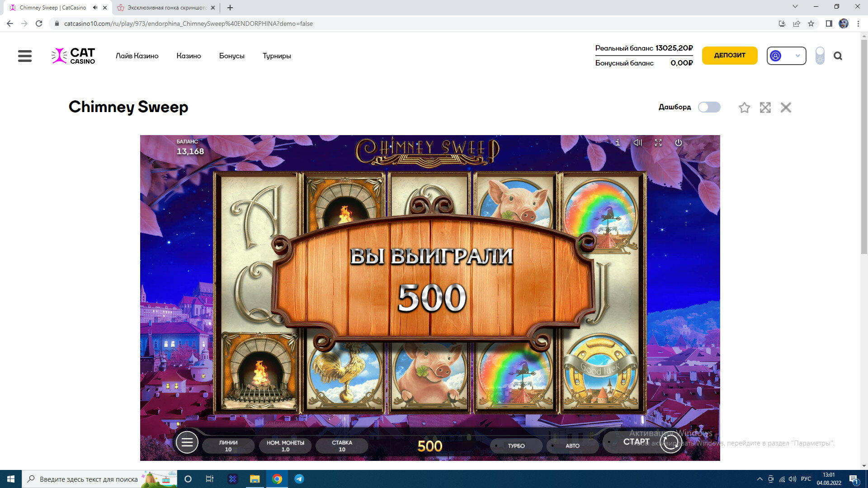Image resolution: width=868 pixels, height=488 pixels.
Task: Open the Турниры menu item
Action: point(277,56)
